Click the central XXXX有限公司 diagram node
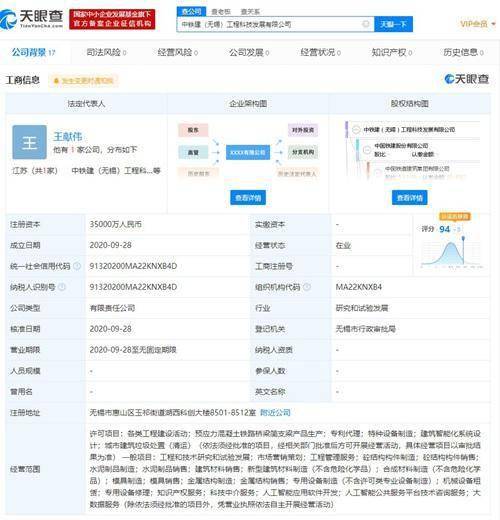The image size is (500, 520). pos(248,152)
